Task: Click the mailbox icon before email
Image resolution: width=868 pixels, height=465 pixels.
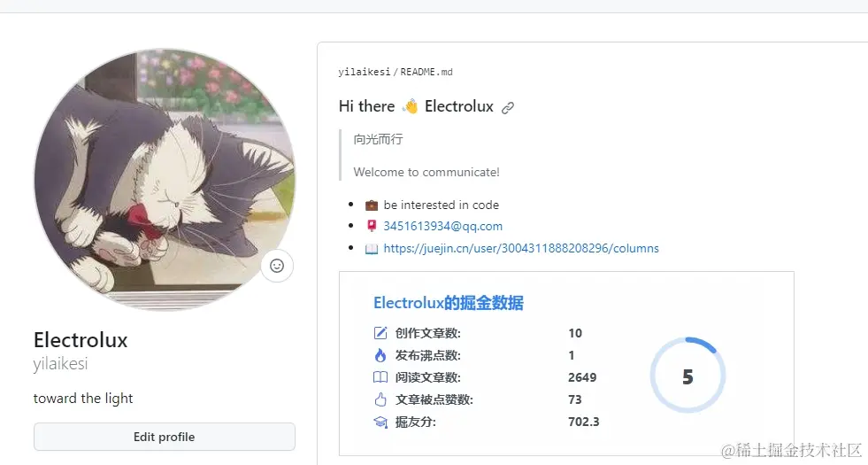Action: pos(372,226)
